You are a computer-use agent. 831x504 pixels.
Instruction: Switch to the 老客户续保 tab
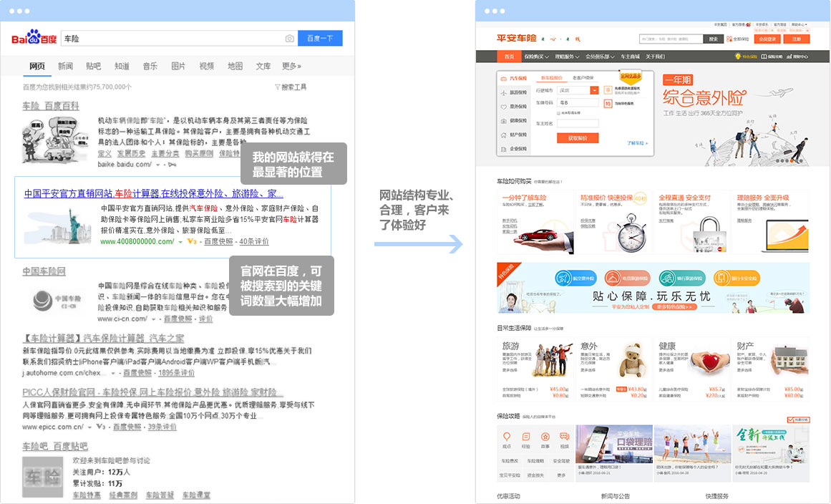pyautogui.click(x=583, y=77)
